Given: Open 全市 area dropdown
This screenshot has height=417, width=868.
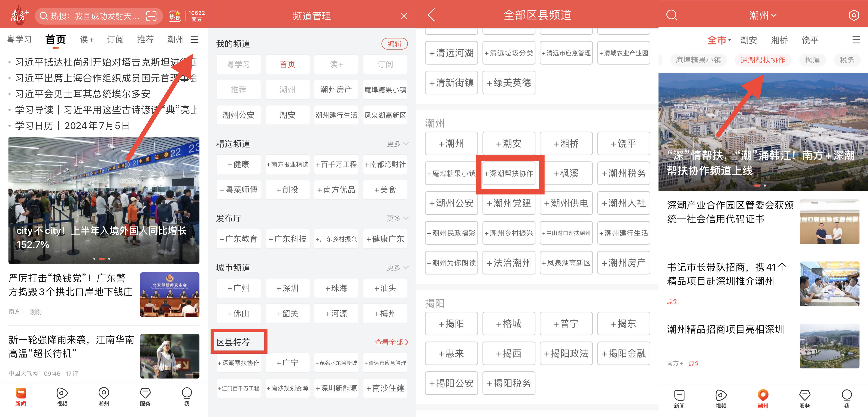Looking at the screenshot, I should (719, 40).
